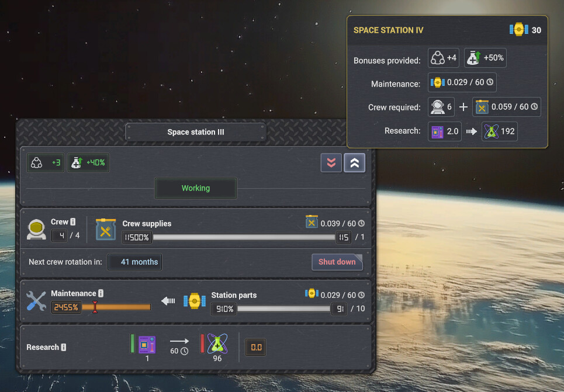This screenshot has height=392, width=564.
Task: Click the Shut down button
Action: pyautogui.click(x=337, y=262)
